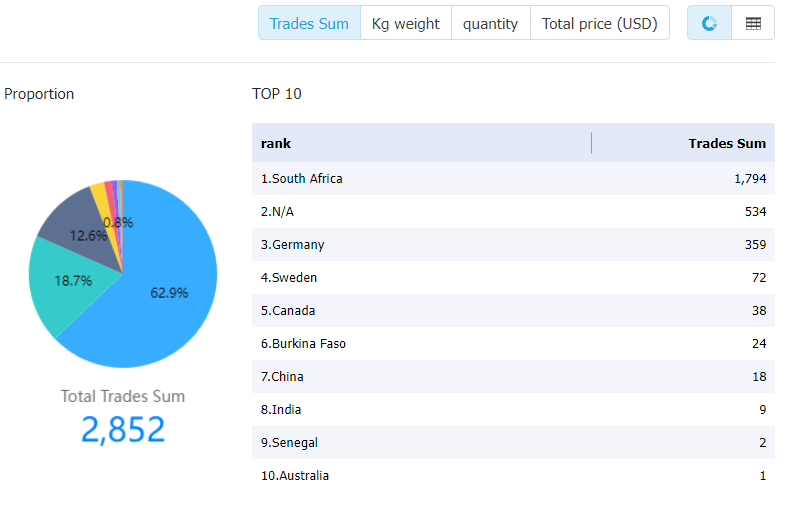Click the rank column header
Image resolution: width=790 pixels, height=512 pixels.
click(276, 143)
